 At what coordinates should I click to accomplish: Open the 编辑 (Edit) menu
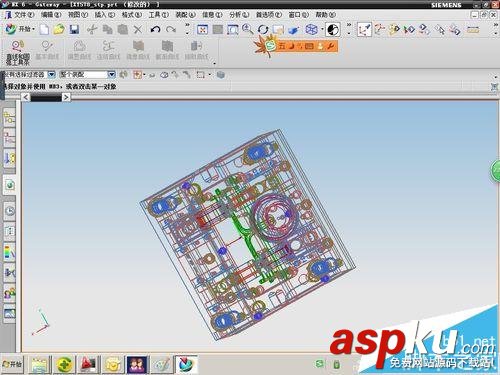[x=51, y=15]
